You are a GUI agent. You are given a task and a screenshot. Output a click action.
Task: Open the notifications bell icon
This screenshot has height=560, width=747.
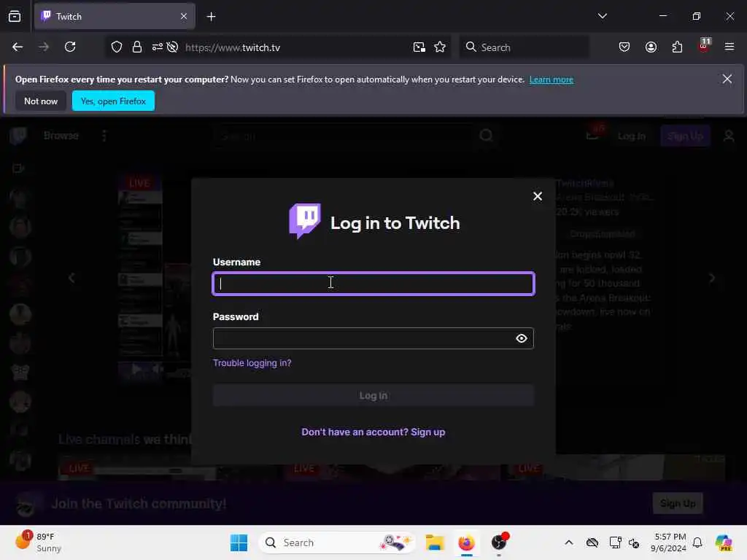(697, 542)
